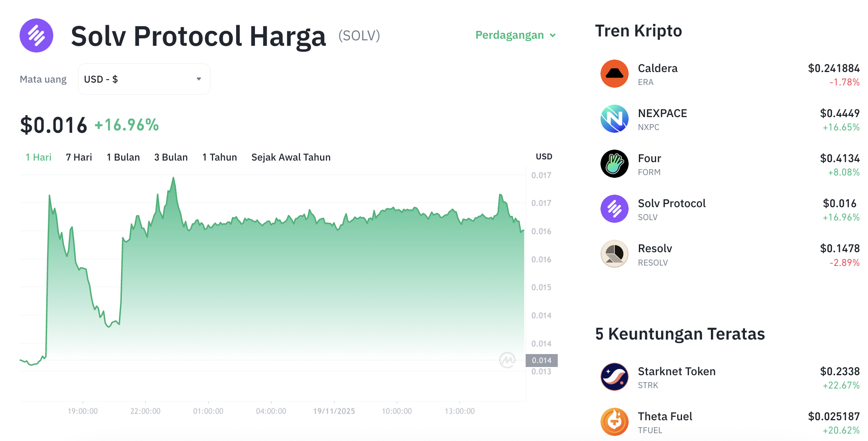
Task: Select the 1 Tahun time range
Action: (219, 157)
